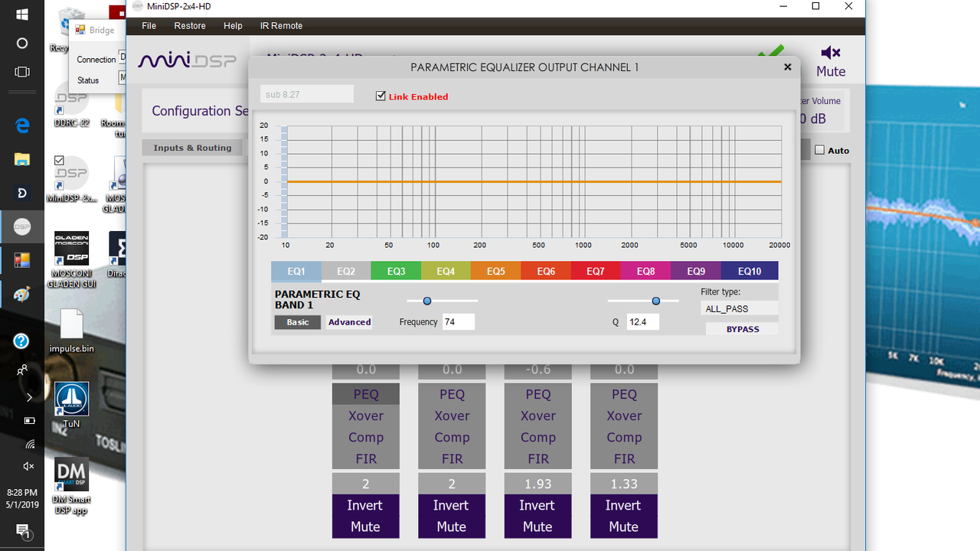The image size is (980, 551).
Task: Show hidden tray icons chevron
Action: [x=29, y=397]
